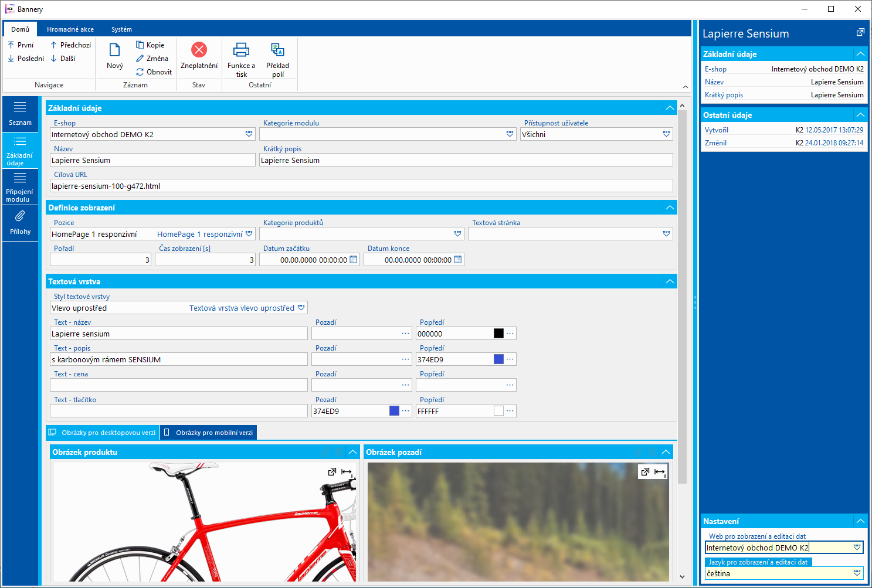This screenshot has width=872, height=588.
Task: Click the Krátký popis input field
Action: pyautogui.click(x=466, y=160)
